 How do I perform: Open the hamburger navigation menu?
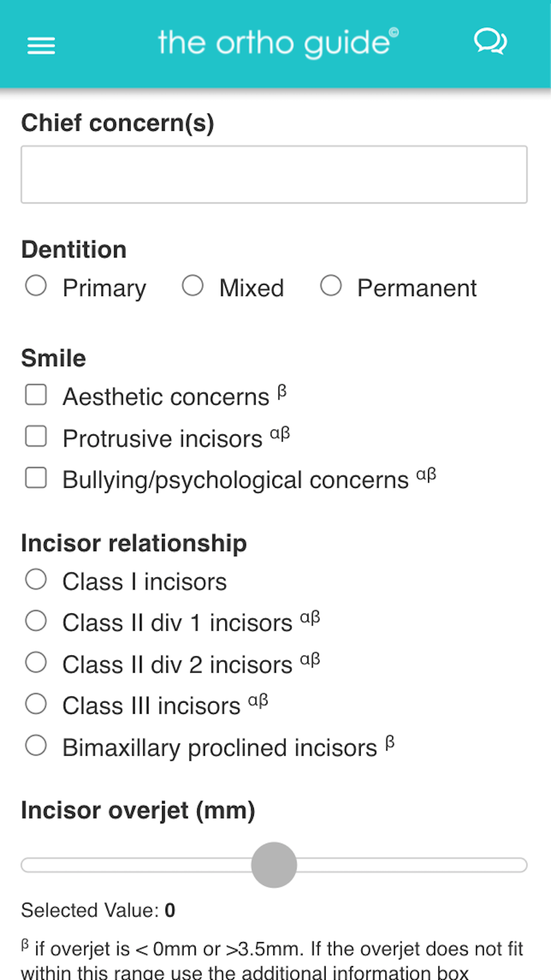point(41,45)
